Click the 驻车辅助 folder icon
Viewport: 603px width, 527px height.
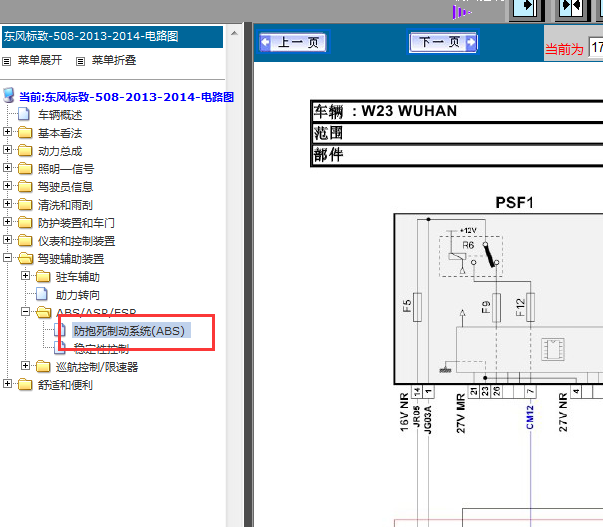tap(43, 276)
